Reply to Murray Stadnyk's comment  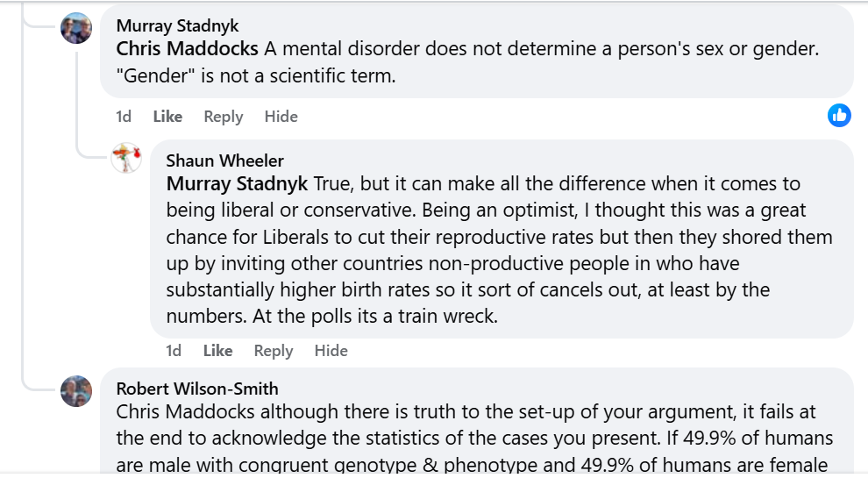click(223, 117)
